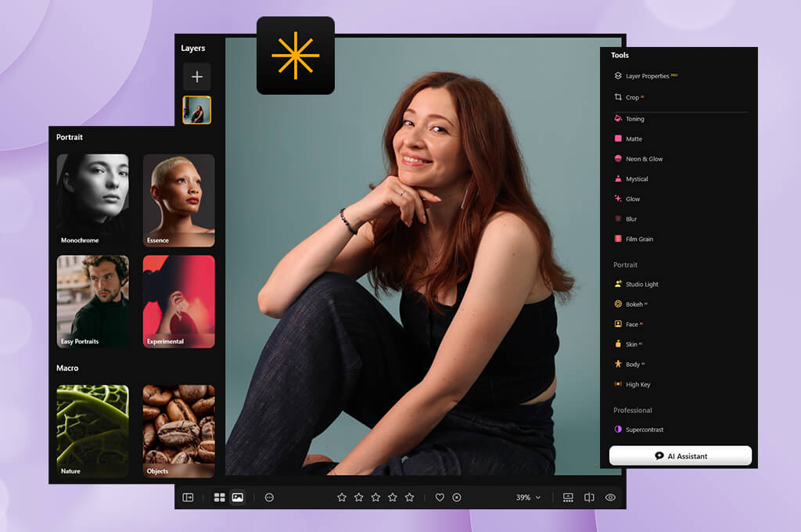This screenshot has width=801, height=532.
Task: Apply the Experimental preset
Action: [179, 301]
